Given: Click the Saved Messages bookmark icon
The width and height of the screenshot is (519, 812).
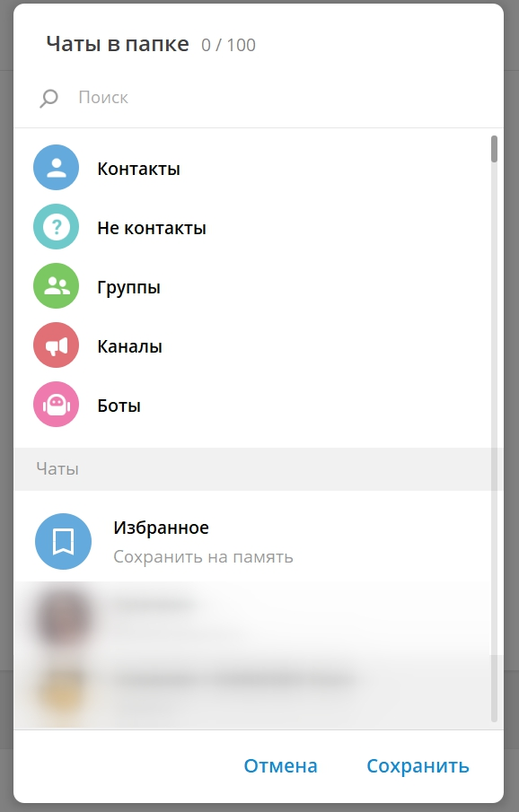Looking at the screenshot, I should pyautogui.click(x=63, y=542).
